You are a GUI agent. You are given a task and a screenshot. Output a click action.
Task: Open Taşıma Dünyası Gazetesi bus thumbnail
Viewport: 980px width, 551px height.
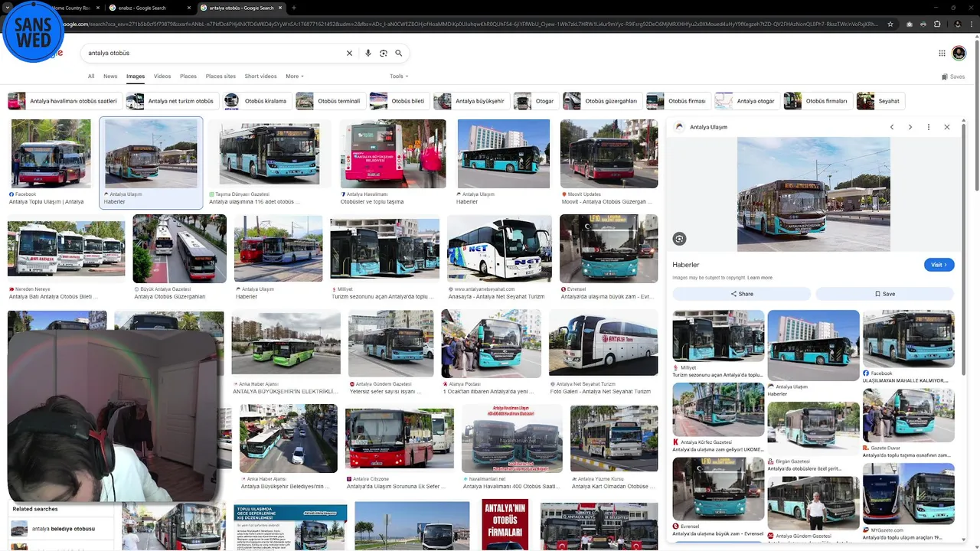(x=269, y=153)
